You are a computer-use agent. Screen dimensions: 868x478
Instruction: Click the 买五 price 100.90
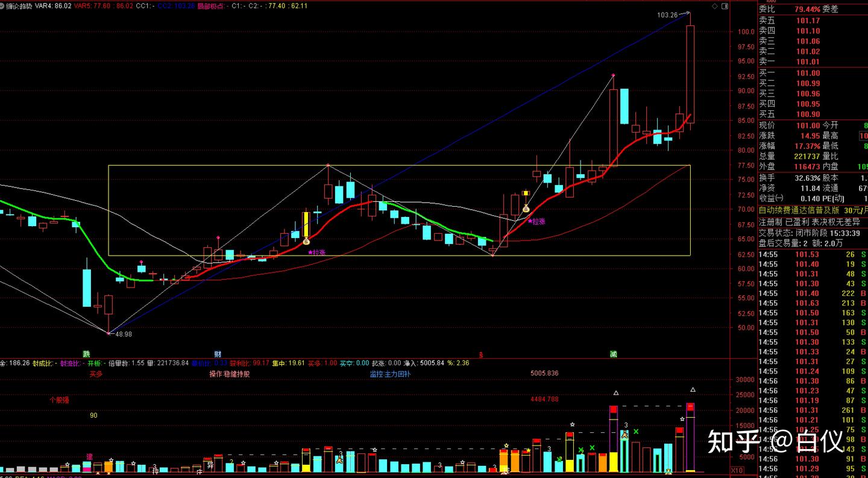[x=808, y=115]
